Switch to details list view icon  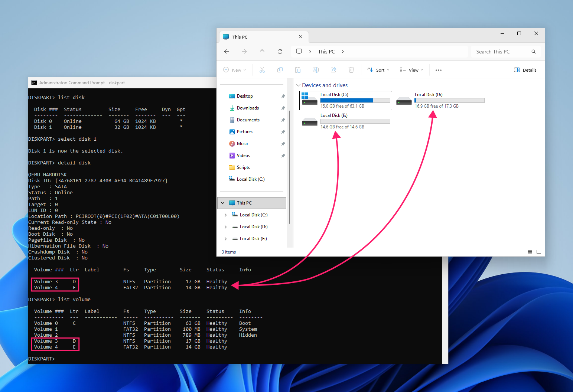(x=530, y=252)
